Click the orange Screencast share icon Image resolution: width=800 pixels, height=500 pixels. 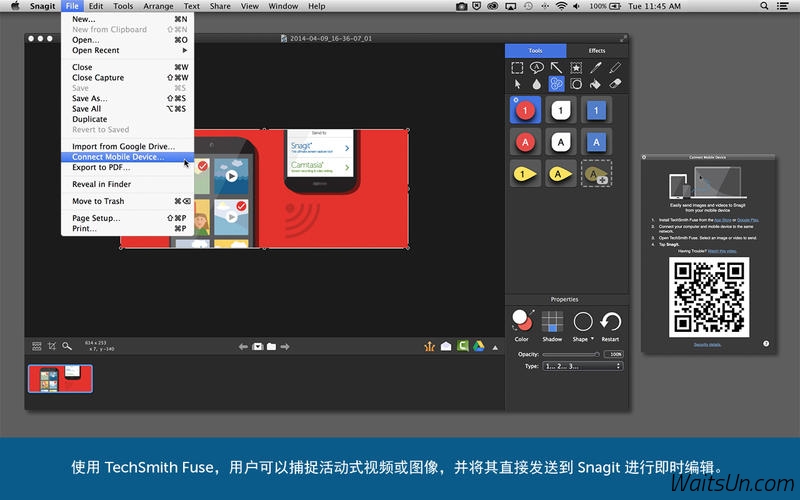click(430, 346)
